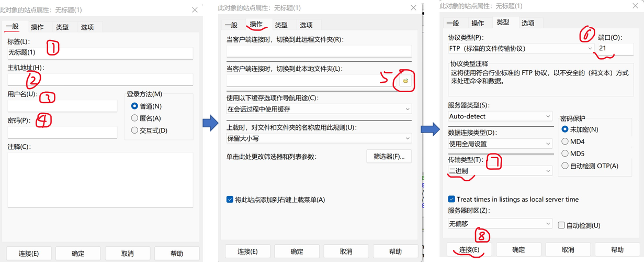This screenshot has height=262, width=644.
Task: Open 选项 tab in left dialog
Action: (x=87, y=27)
